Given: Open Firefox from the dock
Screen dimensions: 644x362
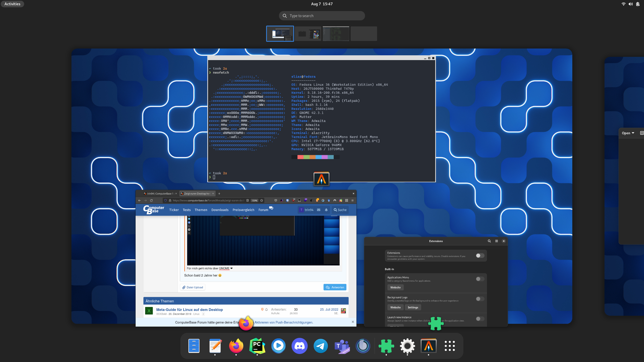Looking at the screenshot, I should click(x=236, y=346).
